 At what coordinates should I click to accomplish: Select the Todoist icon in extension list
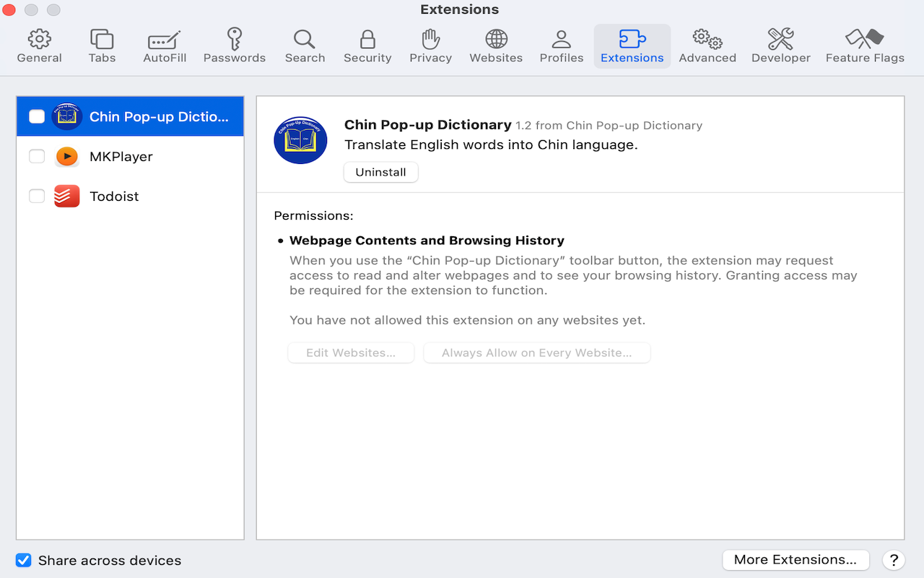67,196
